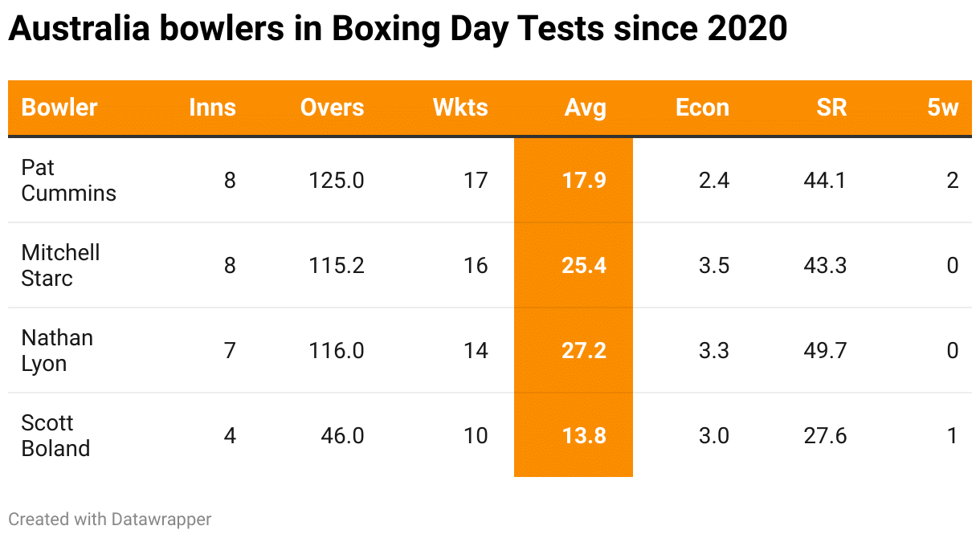Select the highlighted Avg column header
Image resolution: width=980 pixels, height=538 pixels.
[x=585, y=108]
